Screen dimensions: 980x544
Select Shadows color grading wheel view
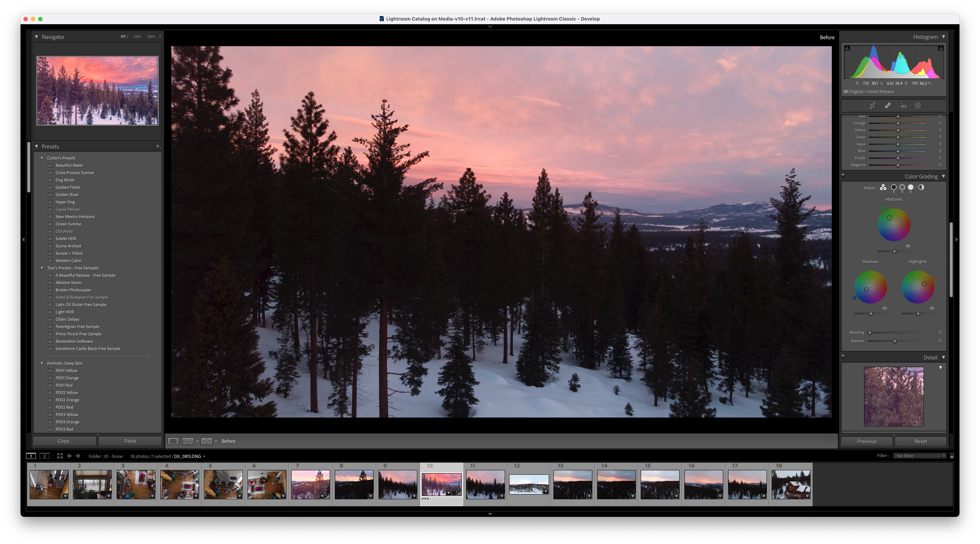[894, 188]
